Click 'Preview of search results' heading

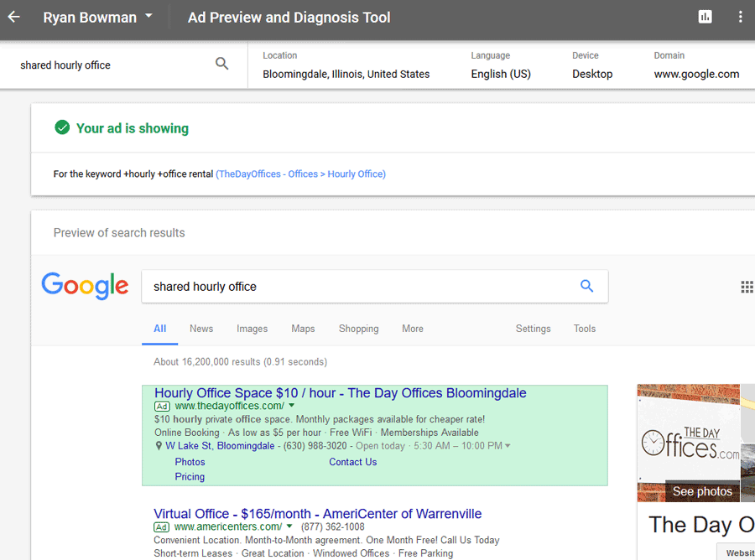119,233
